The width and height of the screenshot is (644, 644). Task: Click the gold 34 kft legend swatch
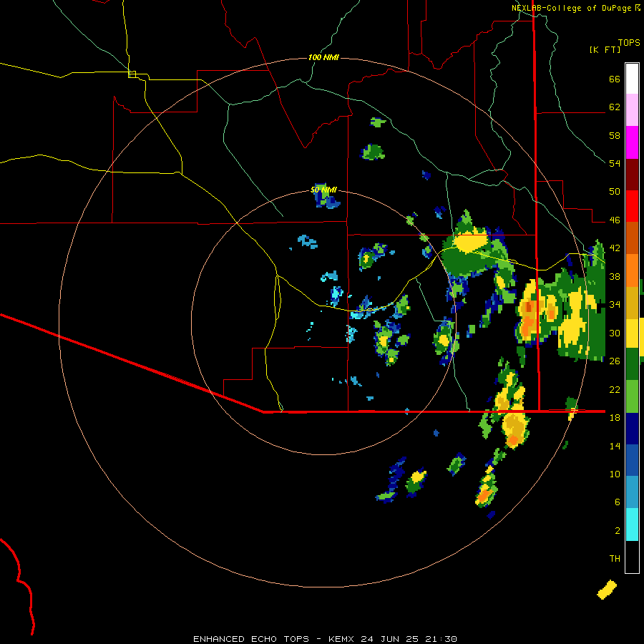632,302
